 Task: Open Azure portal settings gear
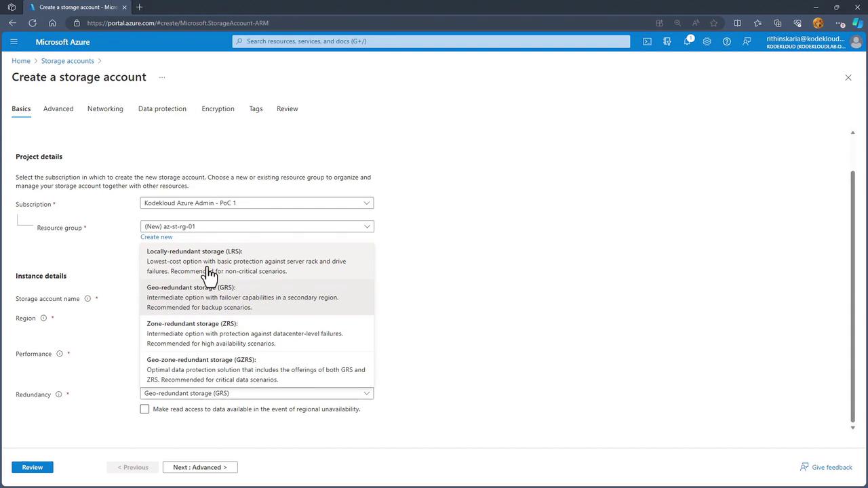click(x=707, y=41)
